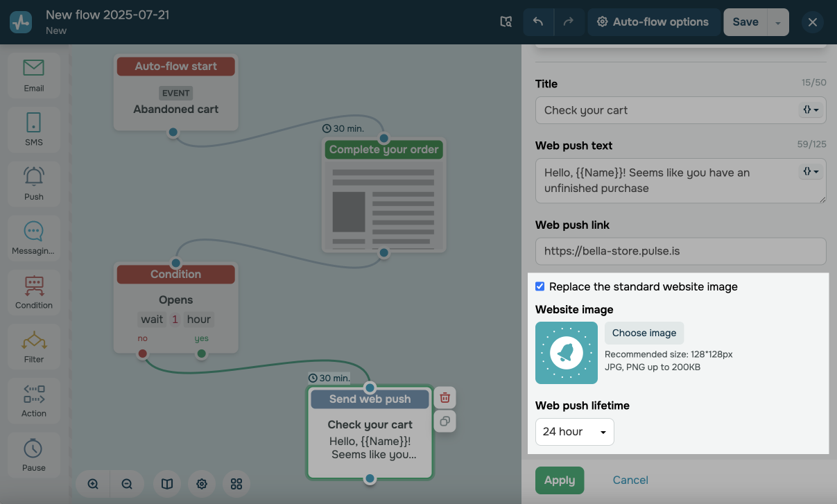Open variables dropdown in Web push text
This screenshot has width=837, height=504.
click(811, 171)
